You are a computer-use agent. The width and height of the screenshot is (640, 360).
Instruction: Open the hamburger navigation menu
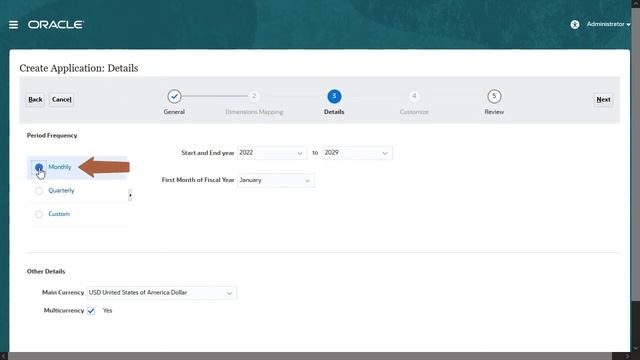pyautogui.click(x=13, y=25)
